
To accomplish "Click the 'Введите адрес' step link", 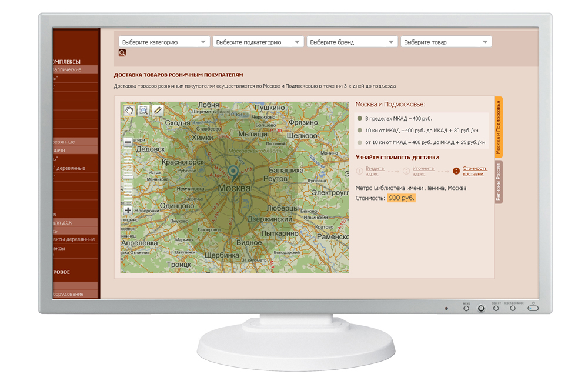I will pos(375,171).
